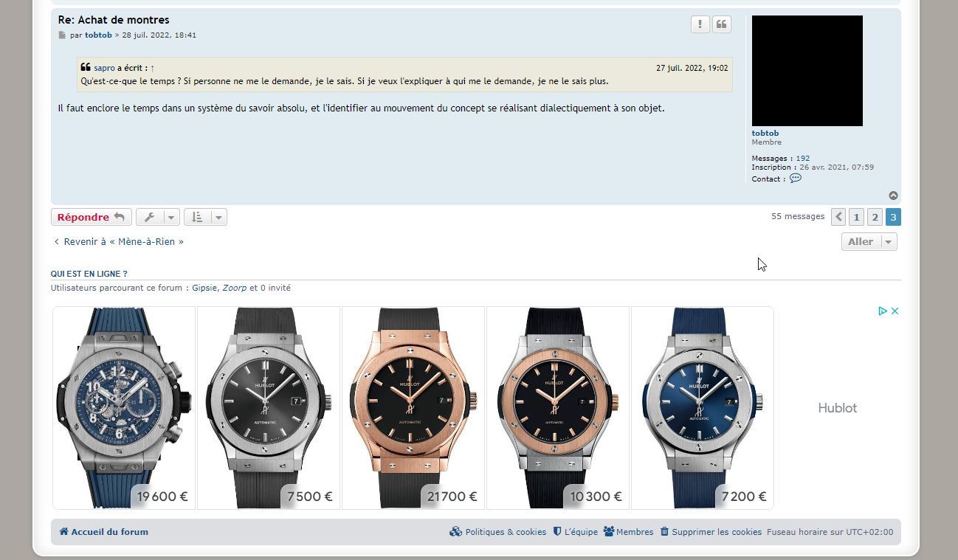This screenshot has width=958, height=560.
Task: Close the Hublot ad with X icon
Action: [895, 311]
